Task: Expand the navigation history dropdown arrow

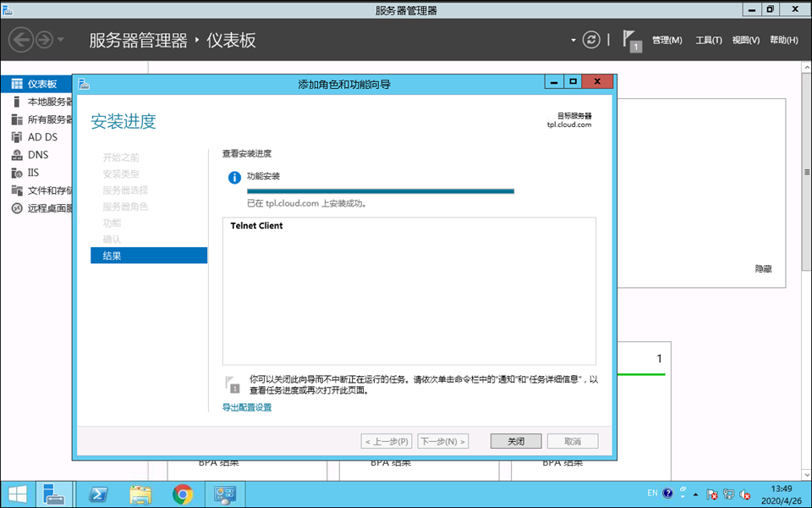Action: click(x=61, y=40)
